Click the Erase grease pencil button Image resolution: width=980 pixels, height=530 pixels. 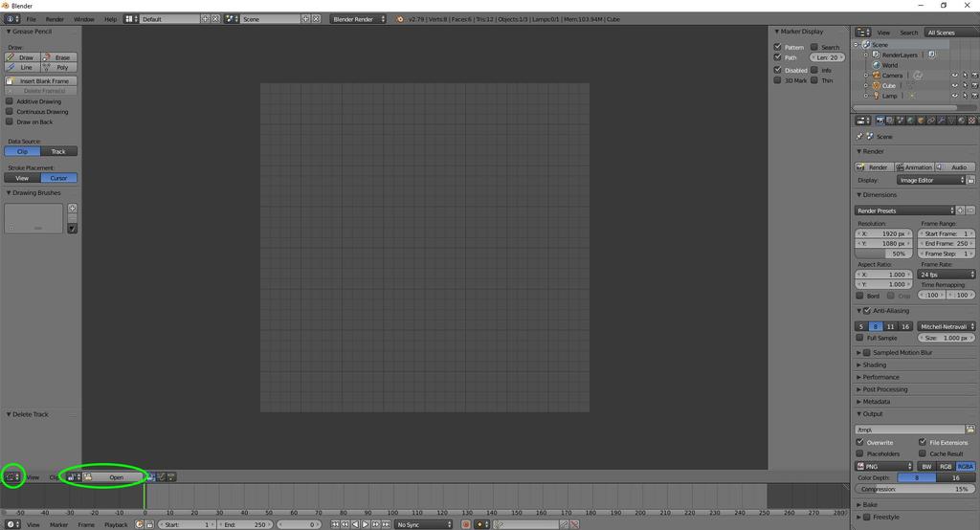point(59,56)
